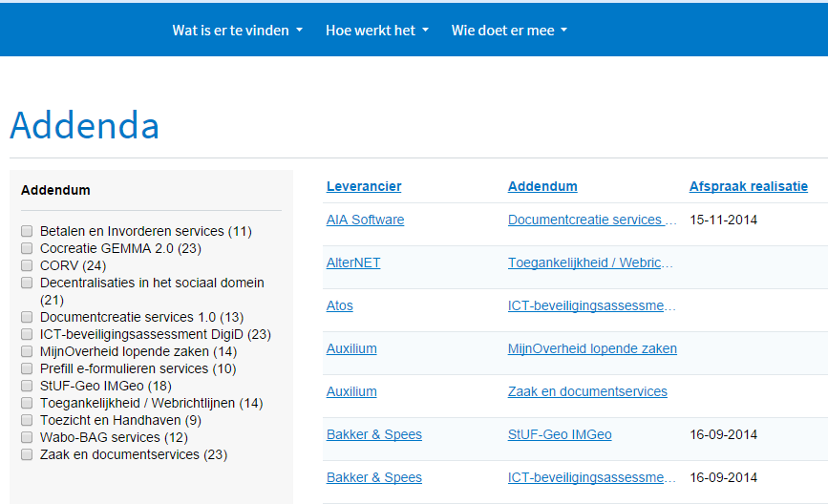Open Atos 'ICT-beveiligingsassessme...' addendum link

591,305
